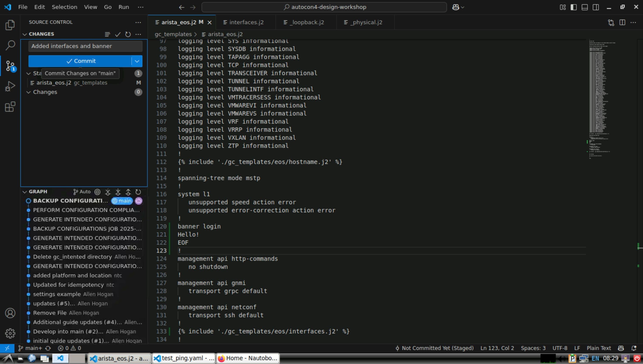Open the Extensions view
Viewport: 643px width, 364px height.
(10, 107)
